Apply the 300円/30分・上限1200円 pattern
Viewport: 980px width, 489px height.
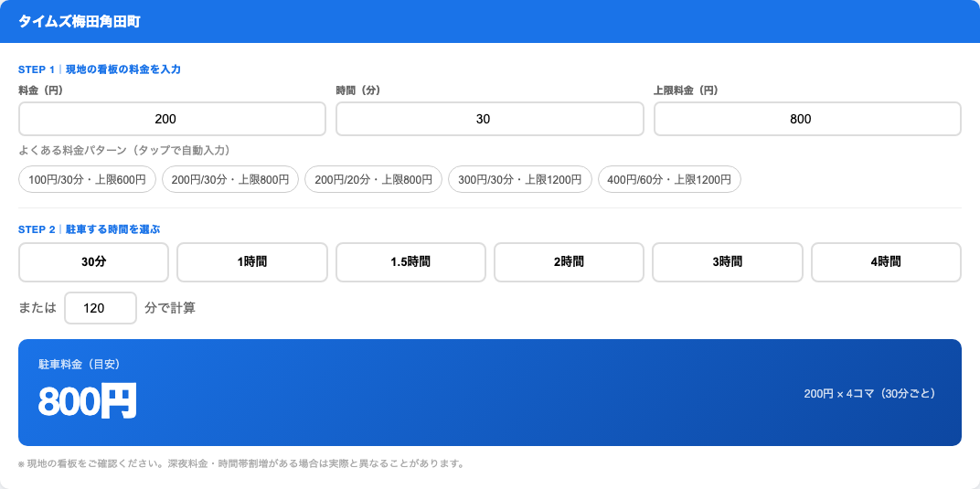pos(520,179)
